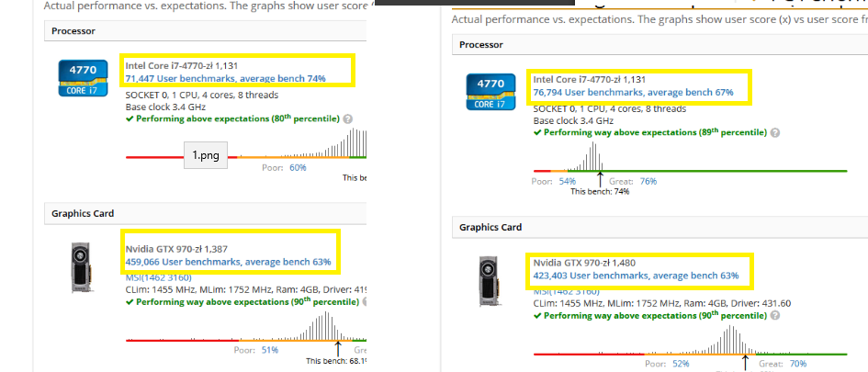Open the 459,066 User benchmarks link
The height and width of the screenshot is (372, 868).
pos(228,261)
